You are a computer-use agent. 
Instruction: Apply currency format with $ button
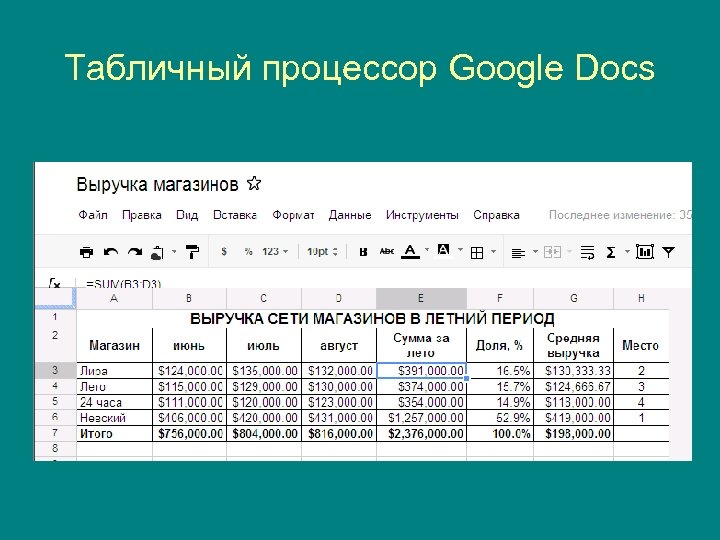tap(224, 252)
